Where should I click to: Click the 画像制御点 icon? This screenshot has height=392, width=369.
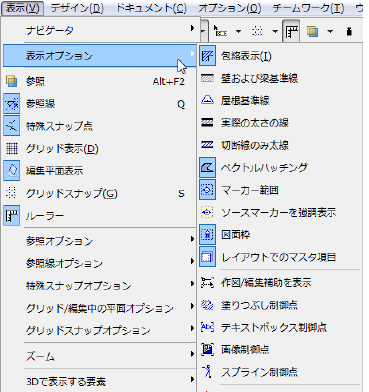(207, 349)
